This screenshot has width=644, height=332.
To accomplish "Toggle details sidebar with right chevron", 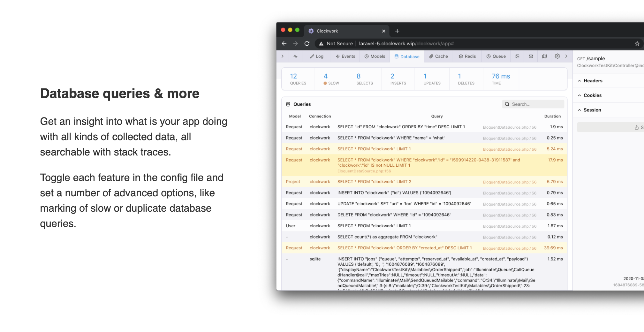I will tap(566, 56).
